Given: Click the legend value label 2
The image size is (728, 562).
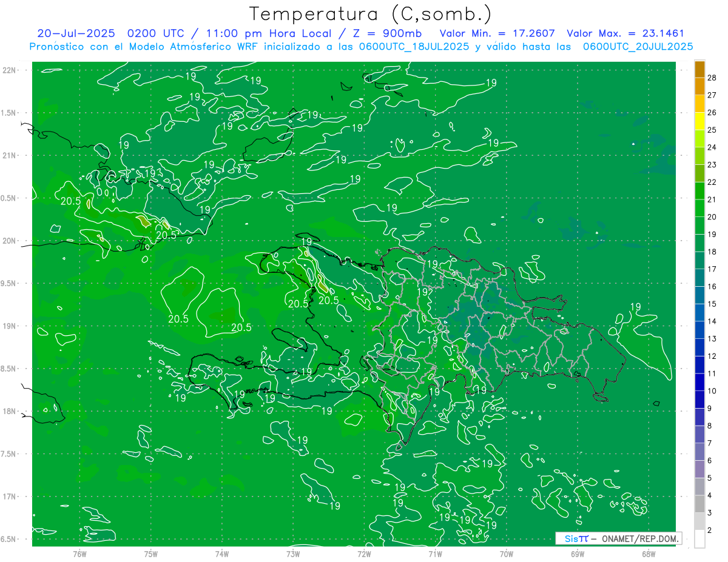Looking at the screenshot, I should 710,530.
